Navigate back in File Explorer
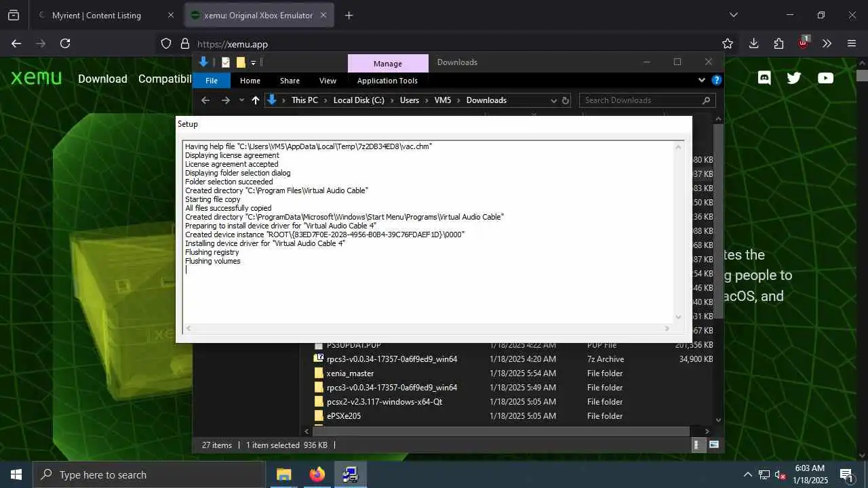The image size is (868, 488). click(205, 100)
